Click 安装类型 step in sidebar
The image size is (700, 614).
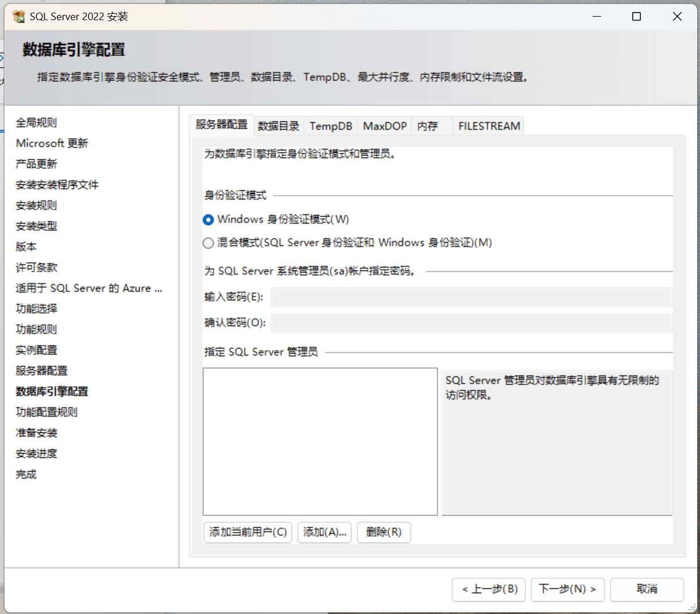click(36, 226)
